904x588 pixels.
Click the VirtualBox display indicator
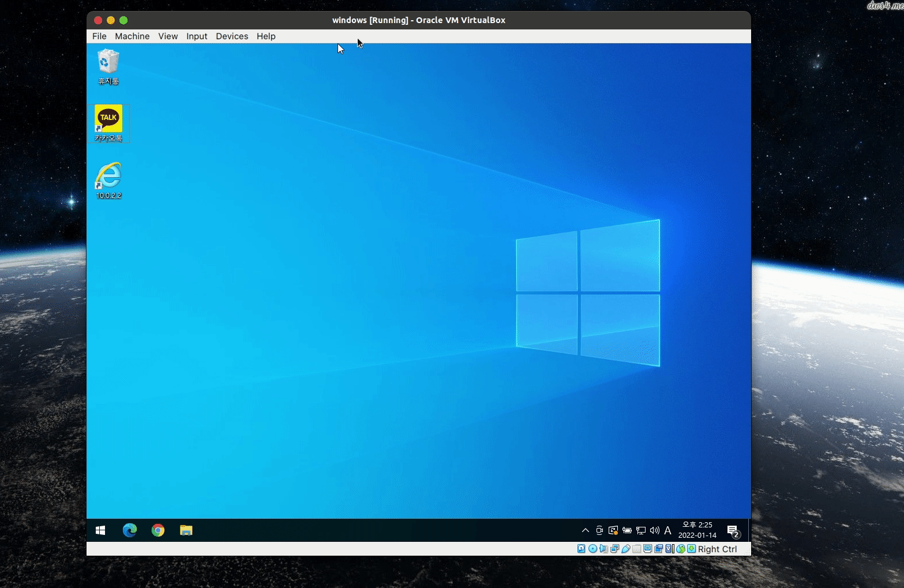648,549
